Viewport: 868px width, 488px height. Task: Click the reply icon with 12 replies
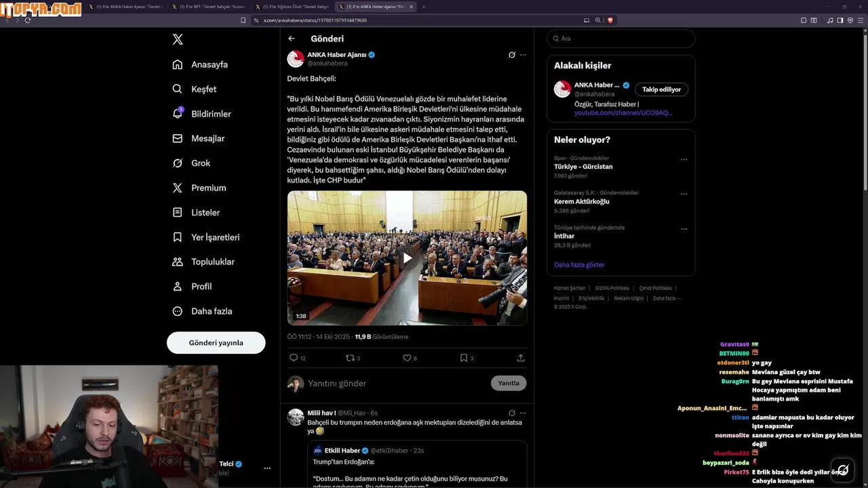point(294,358)
